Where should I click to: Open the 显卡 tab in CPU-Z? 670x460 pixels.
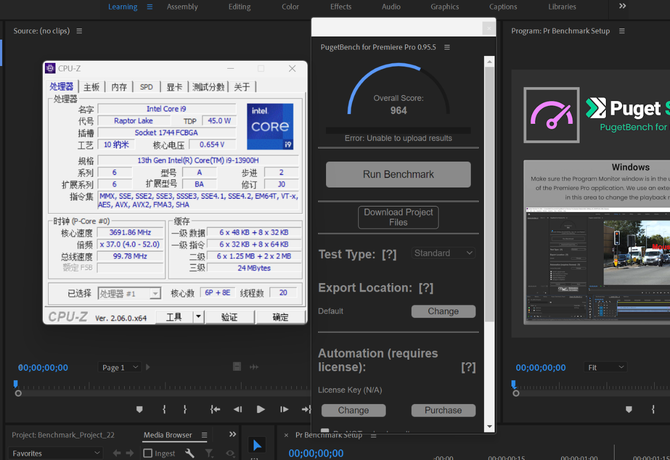(174, 87)
